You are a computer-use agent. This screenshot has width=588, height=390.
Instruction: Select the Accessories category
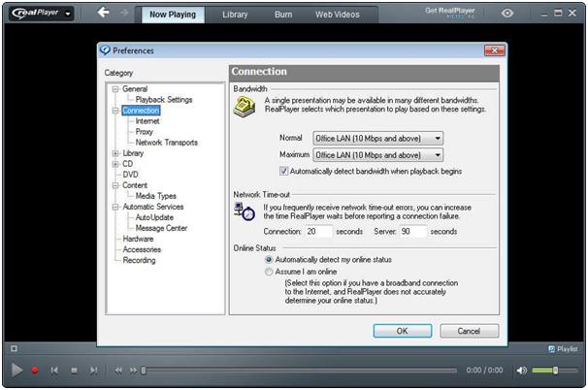142,249
